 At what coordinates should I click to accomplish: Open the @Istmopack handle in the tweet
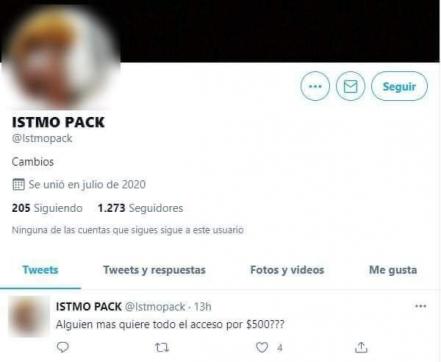coord(155,307)
